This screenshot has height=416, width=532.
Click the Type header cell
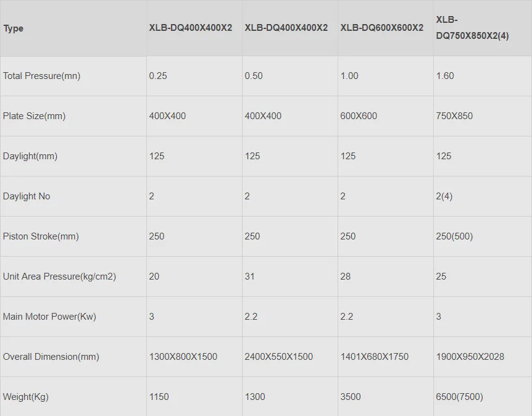click(14, 28)
